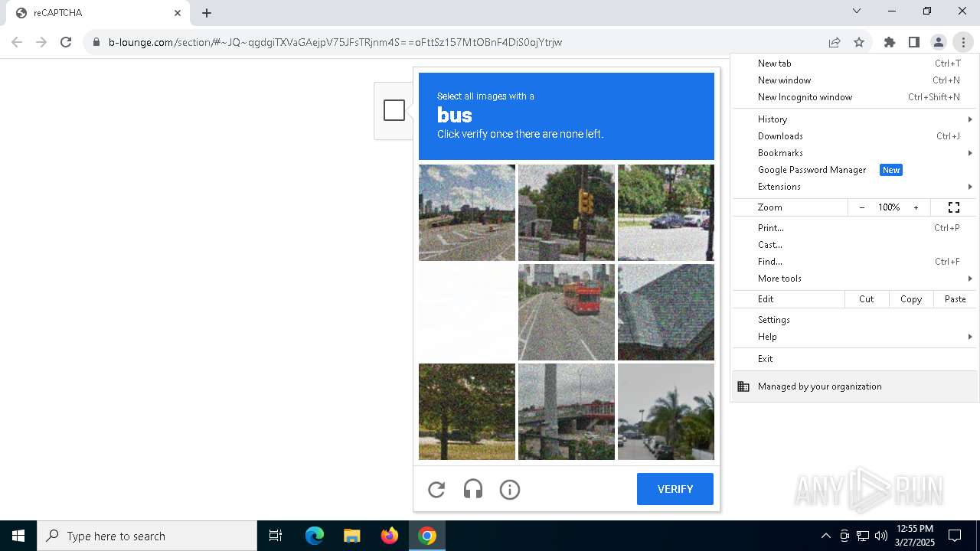Tick the reCAPTCHA checkbox
The width and height of the screenshot is (980, 551).
coord(394,110)
